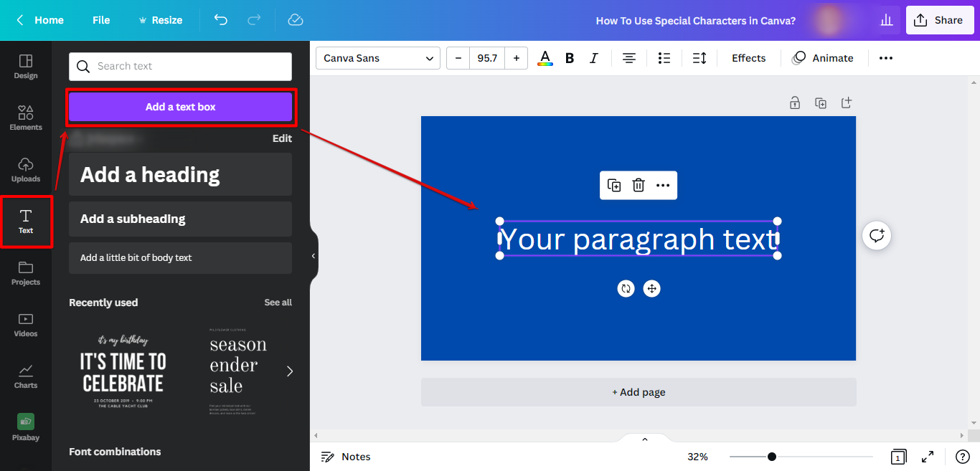Viewport: 980px width, 471px height.
Task: Delete the selected text box
Action: [638, 185]
